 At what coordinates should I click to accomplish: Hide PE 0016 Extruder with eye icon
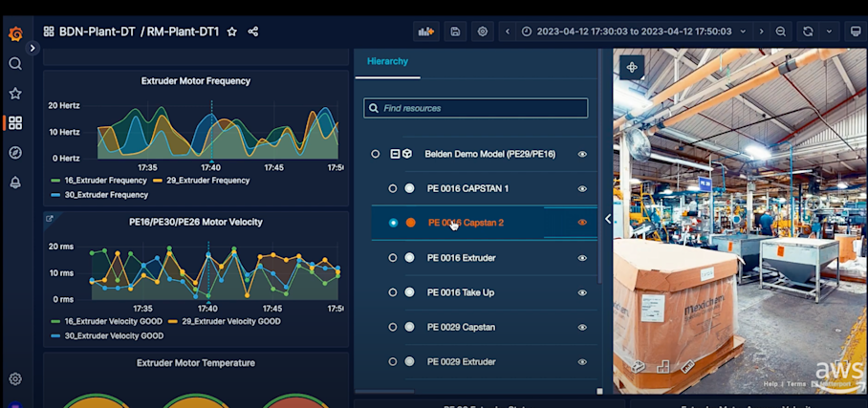pos(582,257)
